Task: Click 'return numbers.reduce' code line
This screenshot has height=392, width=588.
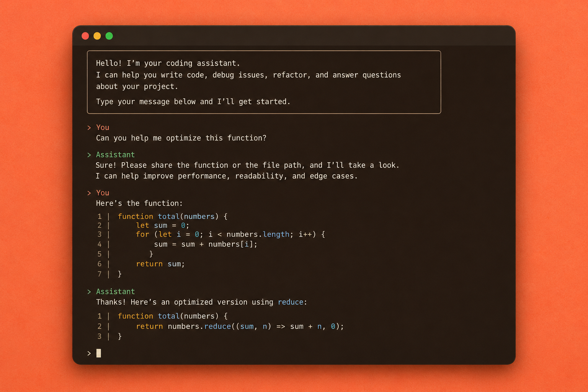Action: pyautogui.click(x=240, y=327)
